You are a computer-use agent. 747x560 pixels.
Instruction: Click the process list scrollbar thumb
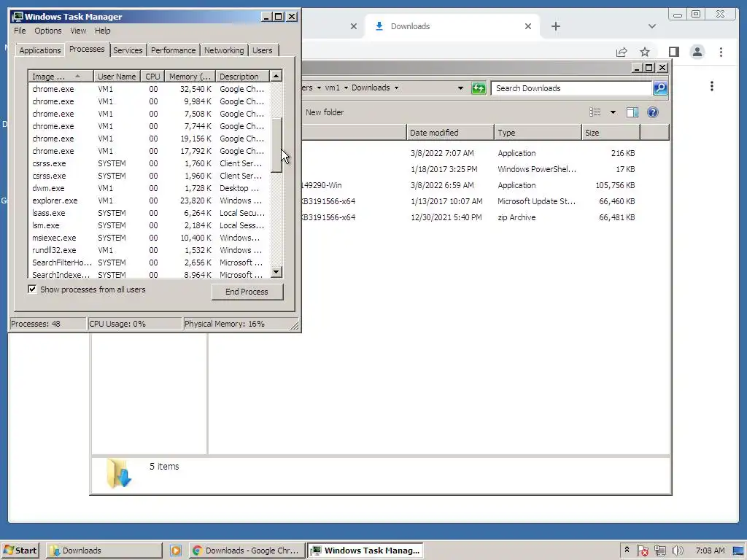pos(276,145)
